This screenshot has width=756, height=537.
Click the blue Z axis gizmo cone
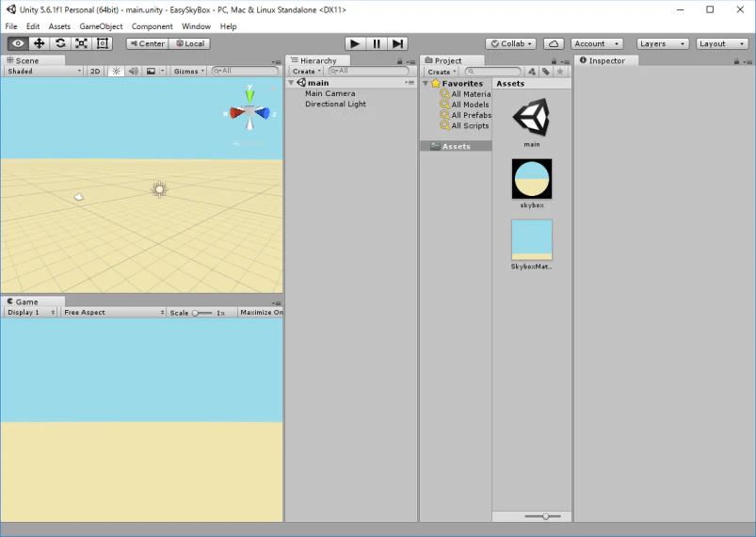click(x=263, y=113)
